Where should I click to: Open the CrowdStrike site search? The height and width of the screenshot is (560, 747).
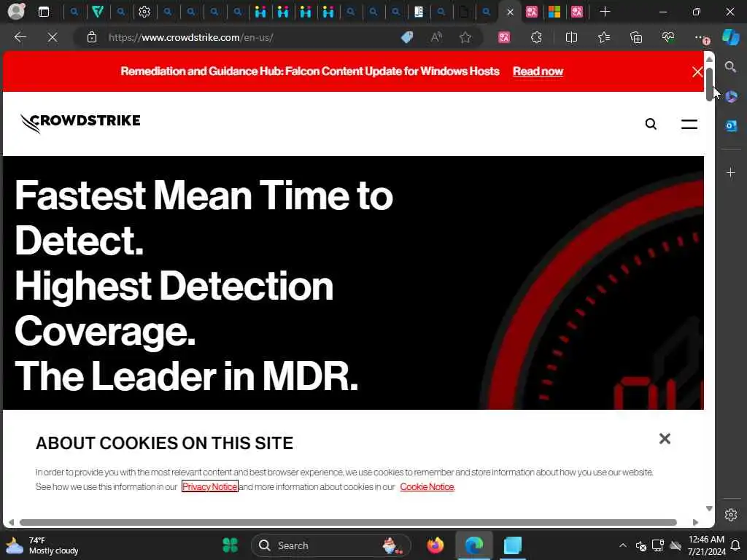[x=651, y=124]
